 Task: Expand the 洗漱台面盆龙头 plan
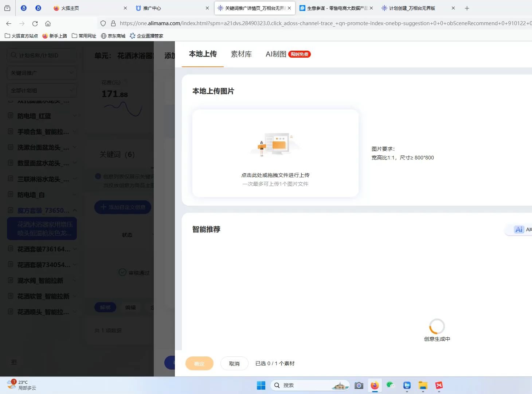point(75,147)
